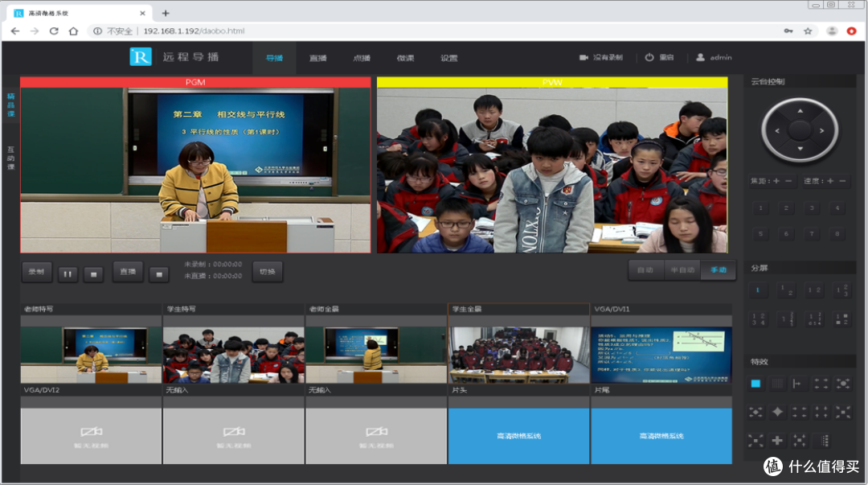868x485 pixels.
Task: Recall PTZ preset position 6
Action: point(786,234)
